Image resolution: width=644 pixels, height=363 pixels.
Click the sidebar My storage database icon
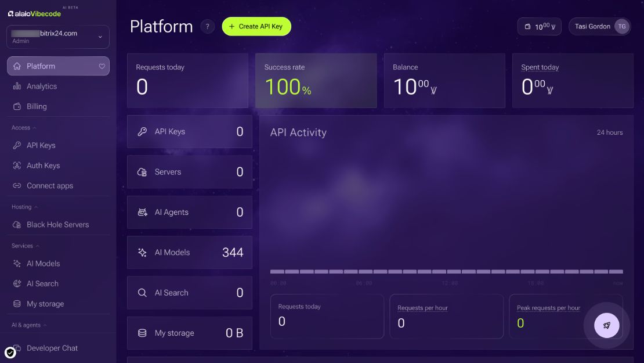pyautogui.click(x=17, y=304)
